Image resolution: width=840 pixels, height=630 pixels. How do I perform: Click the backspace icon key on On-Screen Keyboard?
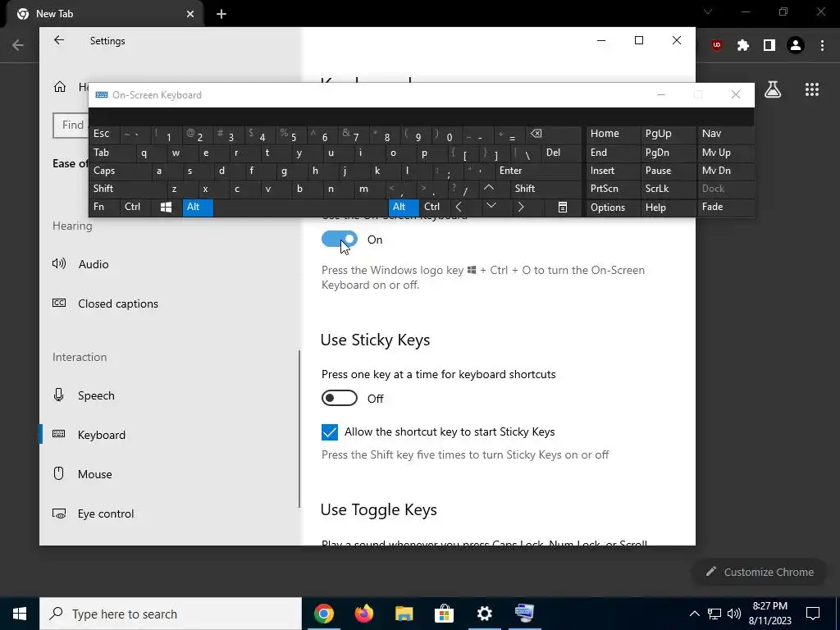point(553,134)
